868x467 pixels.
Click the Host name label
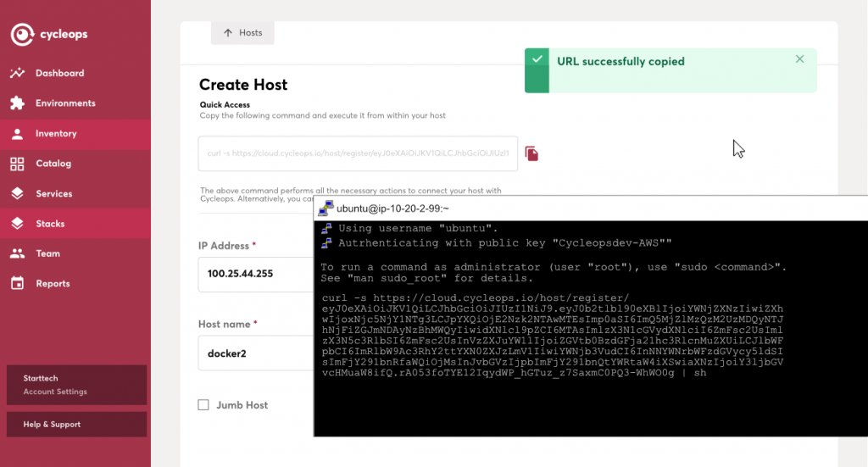coord(224,325)
